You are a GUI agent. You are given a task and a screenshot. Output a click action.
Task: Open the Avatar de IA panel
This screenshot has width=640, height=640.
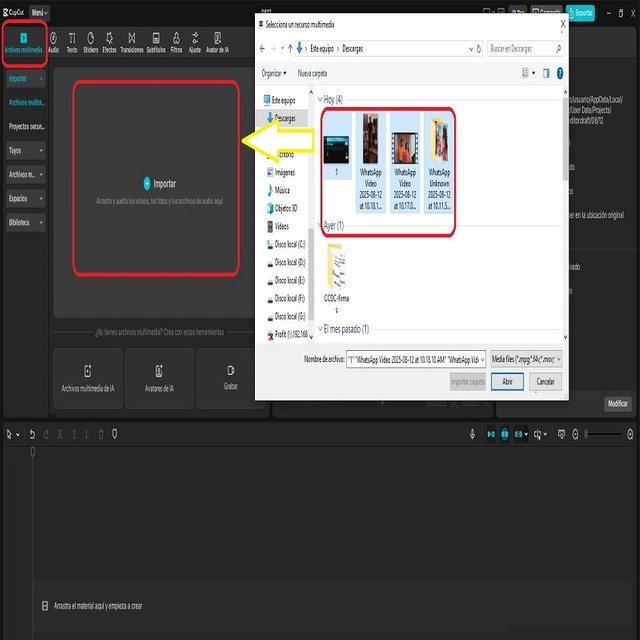218,44
